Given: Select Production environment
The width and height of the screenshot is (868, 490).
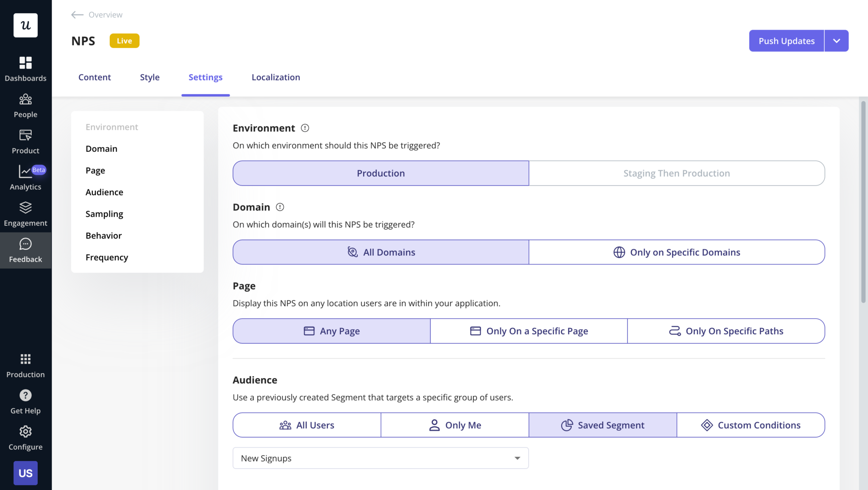Looking at the screenshot, I should 380,173.
